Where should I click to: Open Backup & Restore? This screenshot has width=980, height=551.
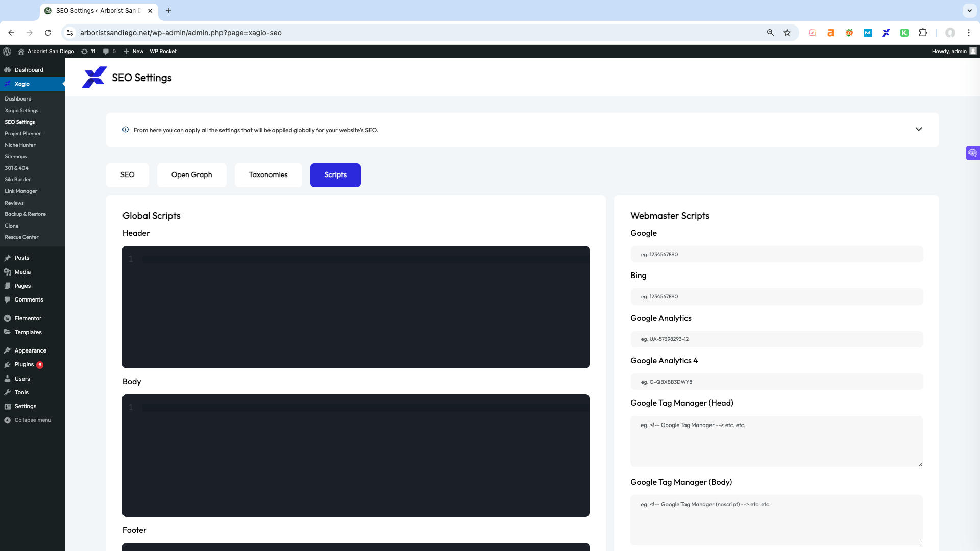pos(25,214)
